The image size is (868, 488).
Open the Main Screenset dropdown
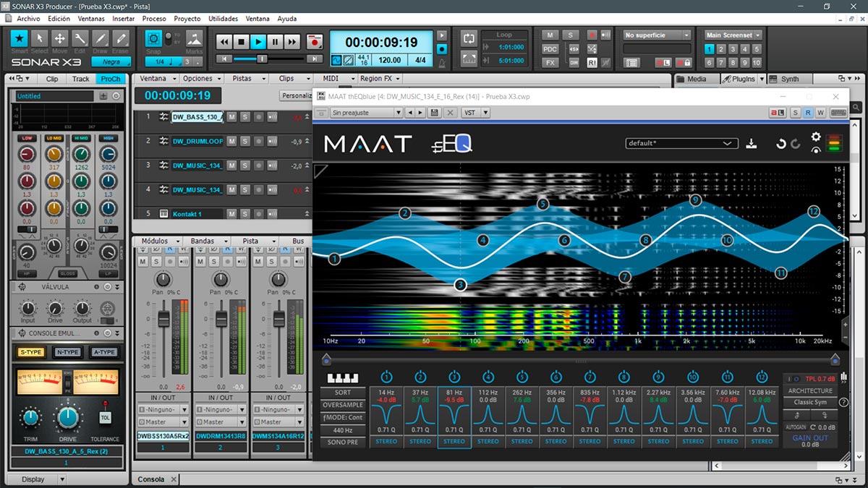733,35
